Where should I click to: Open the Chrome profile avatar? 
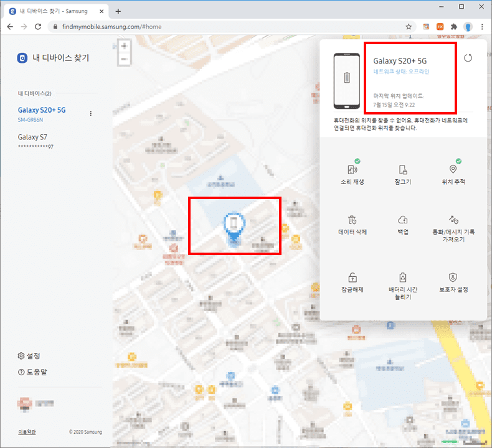coord(468,27)
